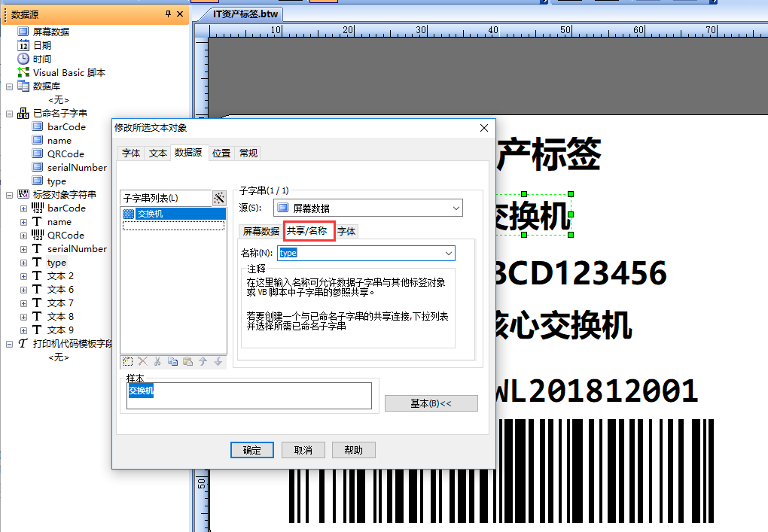
Task: Collapse the 数据库 tree node
Action: [x=9, y=87]
